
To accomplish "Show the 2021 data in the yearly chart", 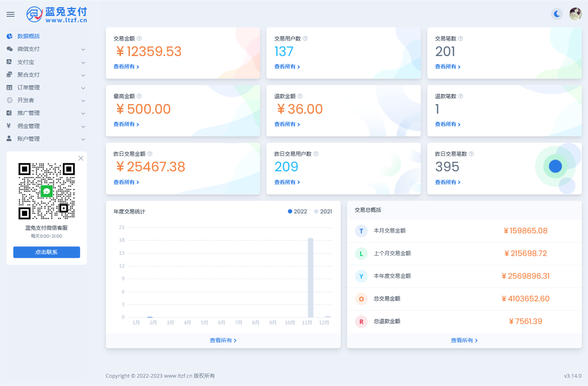I will pyautogui.click(x=323, y=211).
